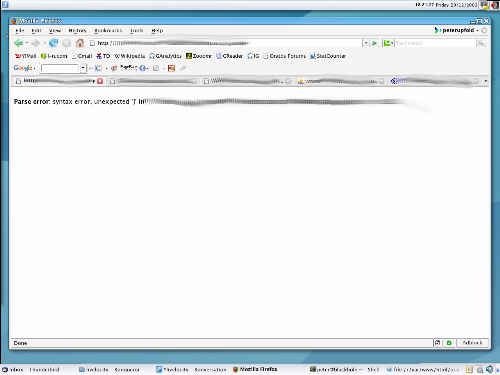Expand the Google toolbar search history dropdown
This screenshot has height=375, width=500.
pyautogui.click(x=83, y=68)
